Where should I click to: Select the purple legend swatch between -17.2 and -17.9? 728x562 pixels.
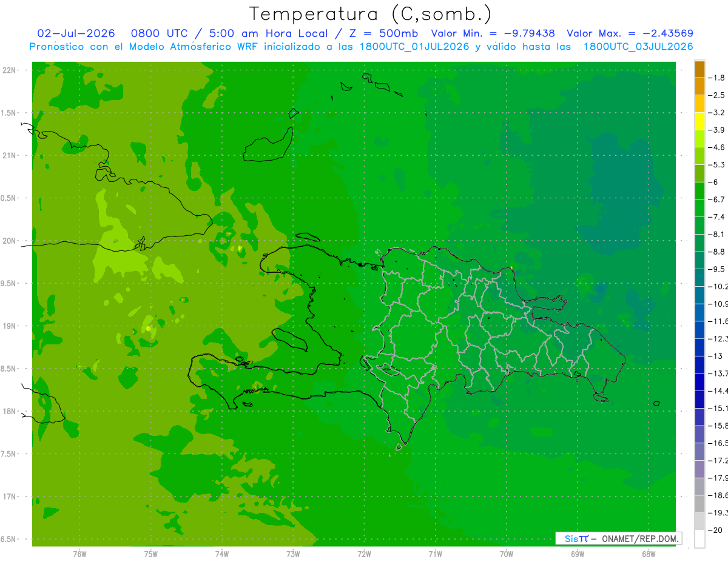tap(699, 469)
